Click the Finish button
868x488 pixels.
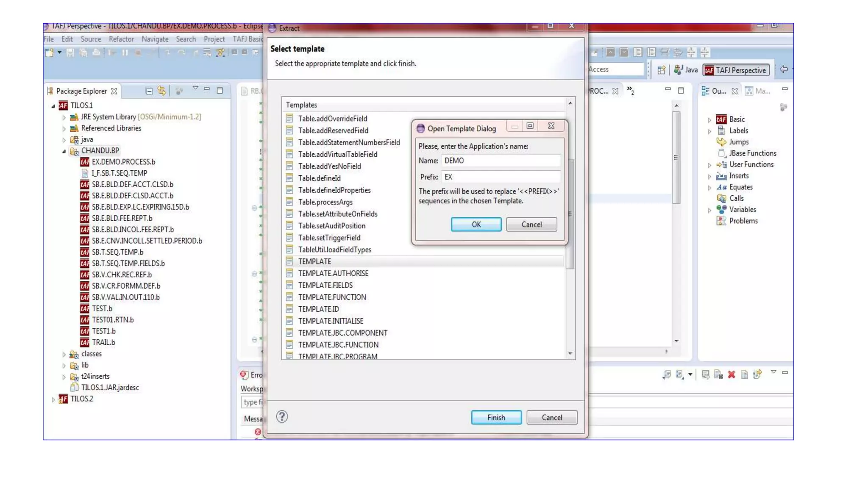click(496, 417)
